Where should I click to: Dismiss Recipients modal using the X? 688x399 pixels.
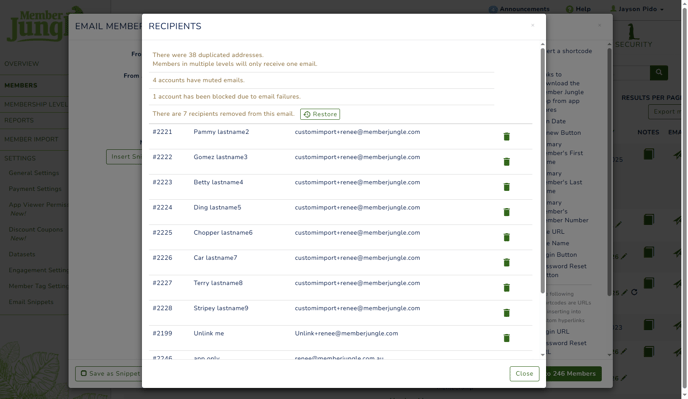pyautogui.click(x=533, y=25)
